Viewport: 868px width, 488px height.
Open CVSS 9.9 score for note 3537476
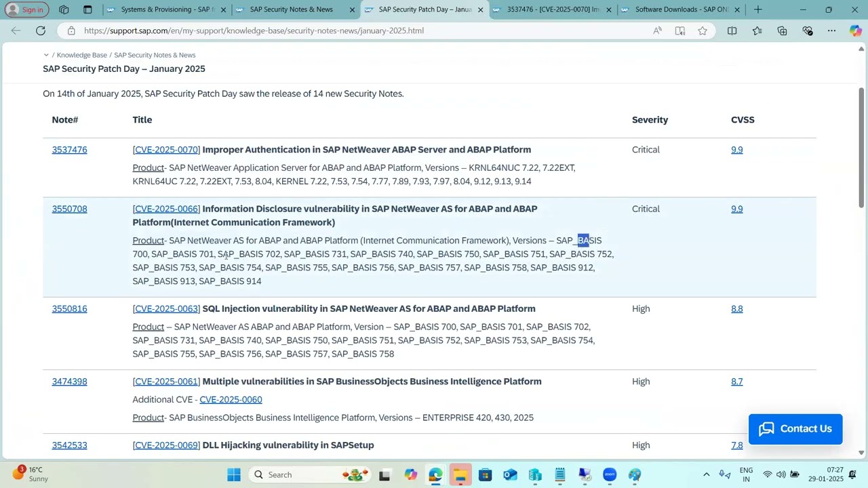[x=736, y=150]
